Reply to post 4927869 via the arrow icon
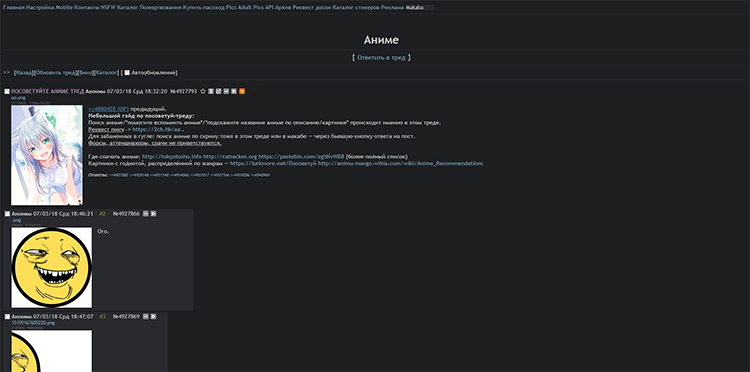Screen dimensions: 750x372 (154, 317)
